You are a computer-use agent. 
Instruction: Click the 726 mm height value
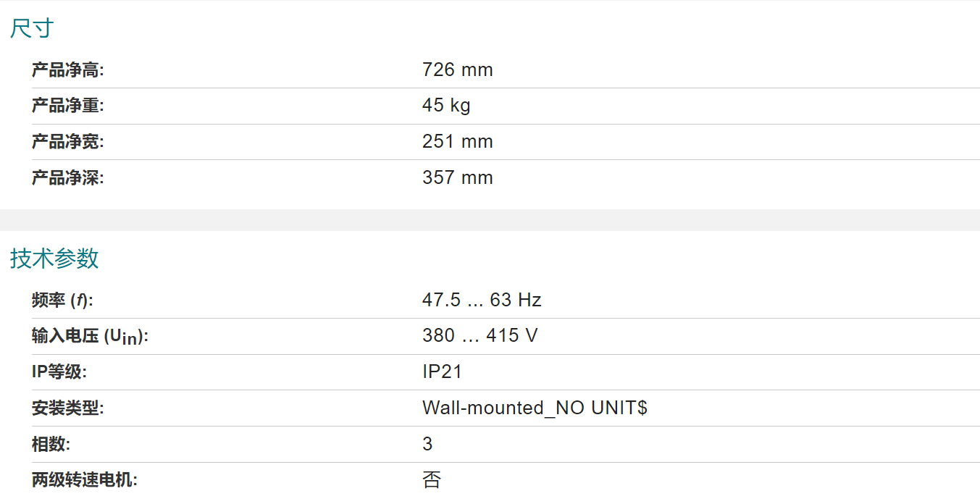[458, 70]
